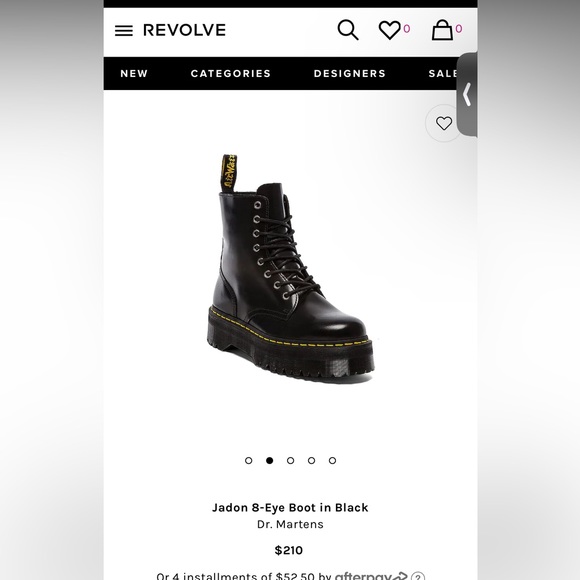Click the Afterpay info question icon
The height and width of the screenshot is (580, 580).
(x=418, y=576)
